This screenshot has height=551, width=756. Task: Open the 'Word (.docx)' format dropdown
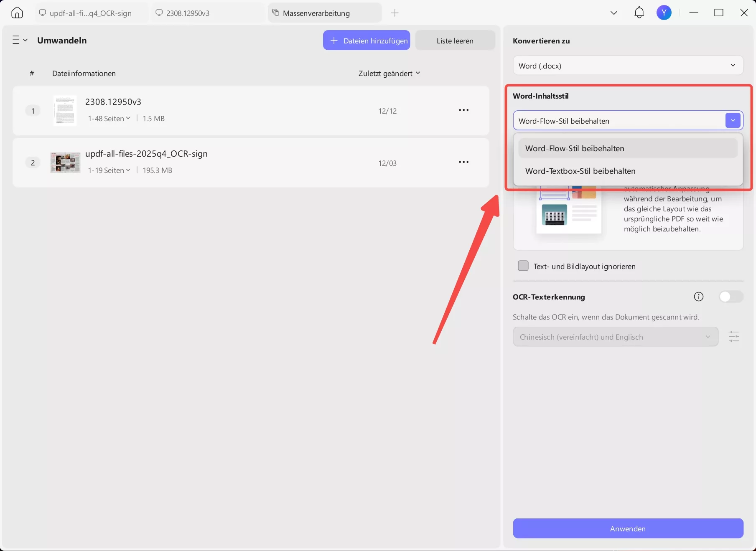click(x=628, y=66)
